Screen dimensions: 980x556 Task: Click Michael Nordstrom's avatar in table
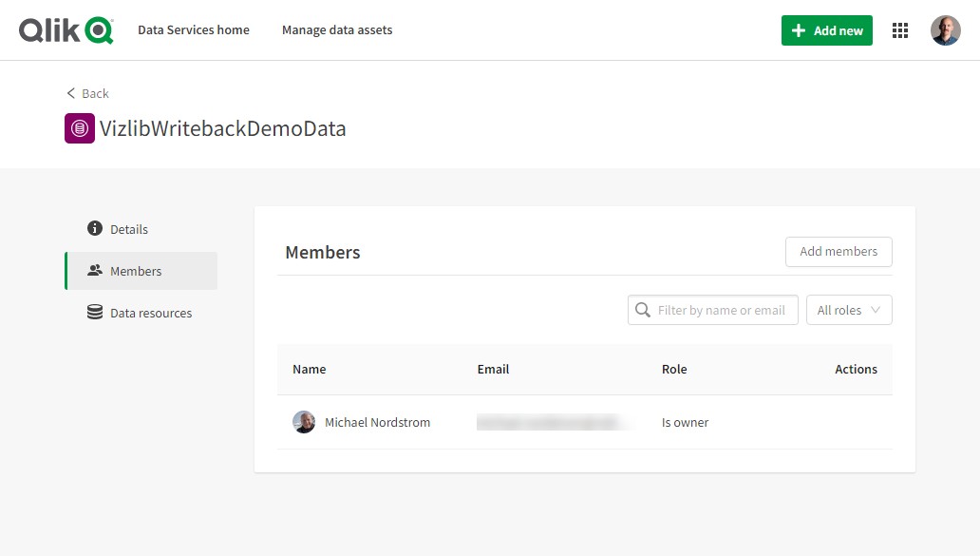point(304,422)
